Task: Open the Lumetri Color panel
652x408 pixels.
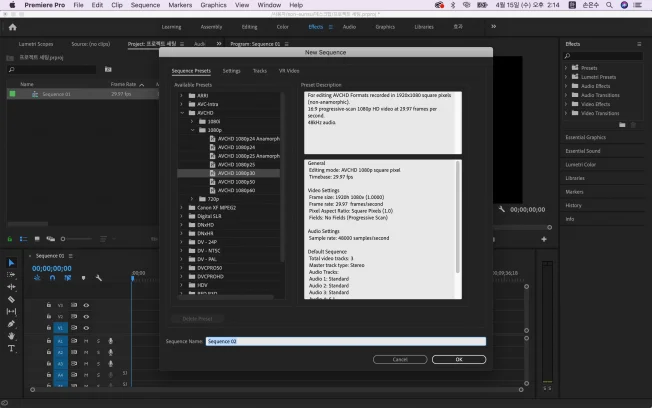Action: (580, 165)
